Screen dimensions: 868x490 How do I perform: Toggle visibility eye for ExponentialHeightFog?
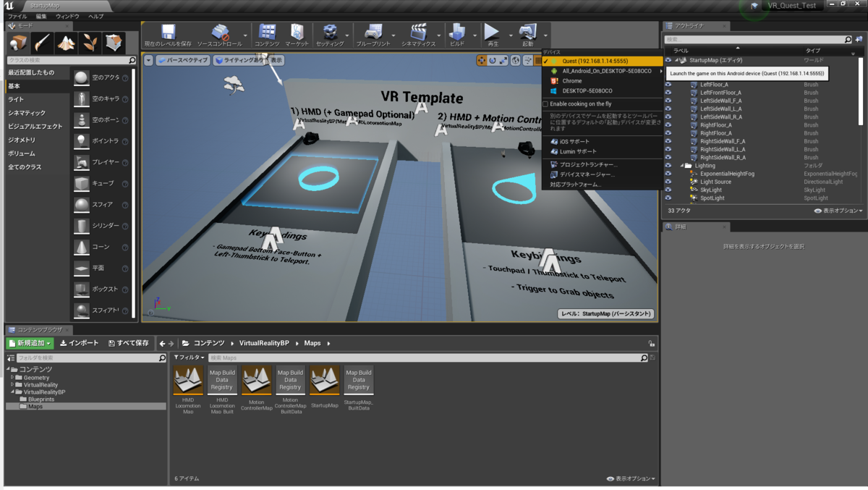coord(668,174)
